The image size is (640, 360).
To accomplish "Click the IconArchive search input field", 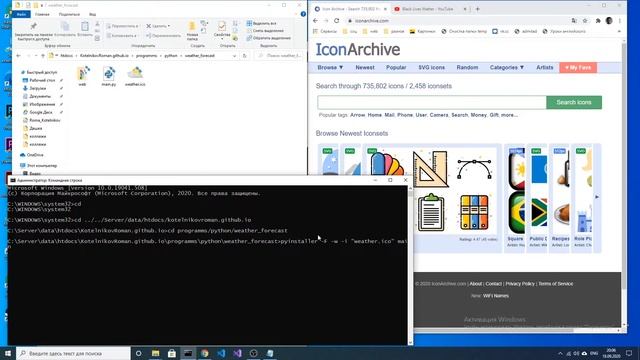I will (432, 102).
